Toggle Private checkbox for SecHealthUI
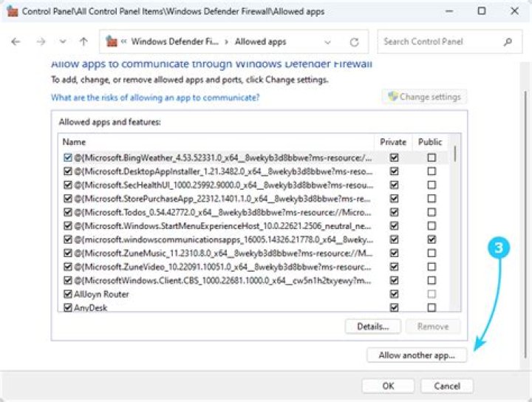 394,185
